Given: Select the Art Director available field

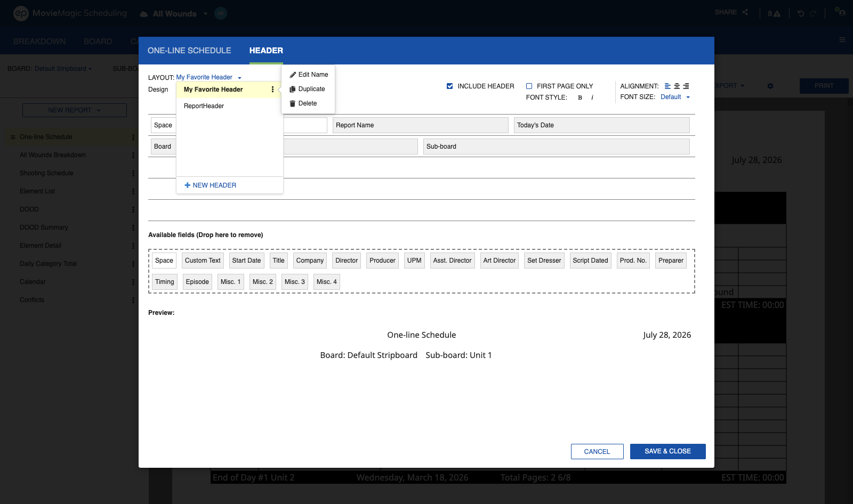Looking at the screenshot, I should pos(499,261).
